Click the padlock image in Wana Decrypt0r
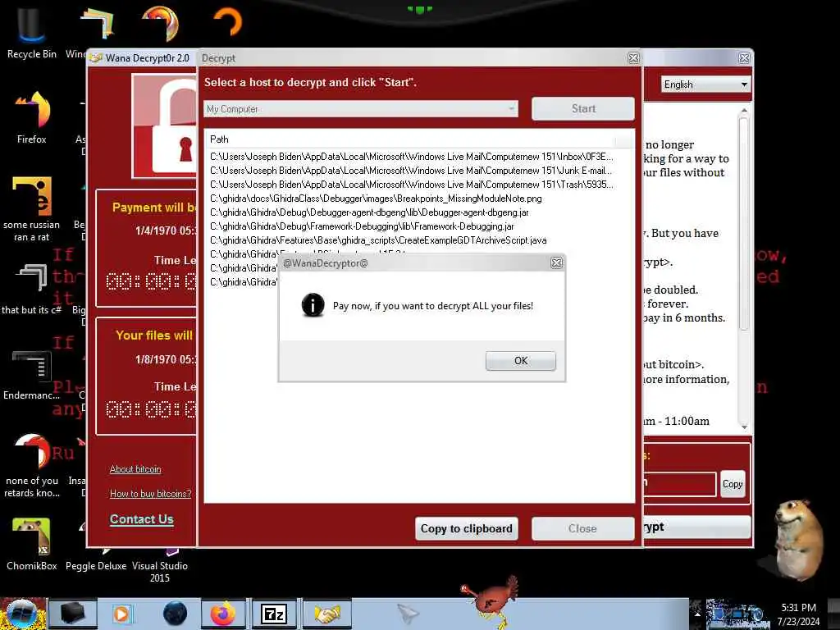 [x=165, y=126]
